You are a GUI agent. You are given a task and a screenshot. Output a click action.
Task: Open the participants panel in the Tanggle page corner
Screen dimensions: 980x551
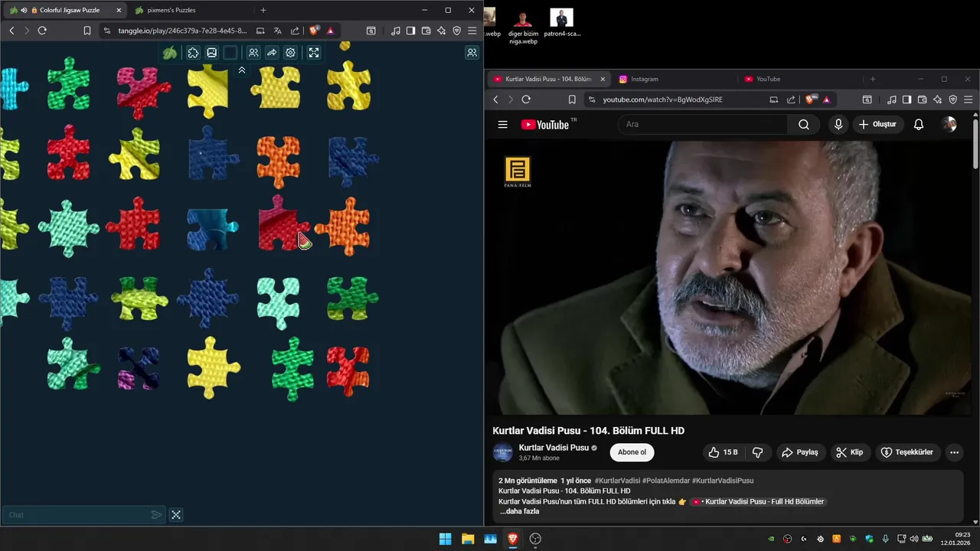(x=472, y=53)
